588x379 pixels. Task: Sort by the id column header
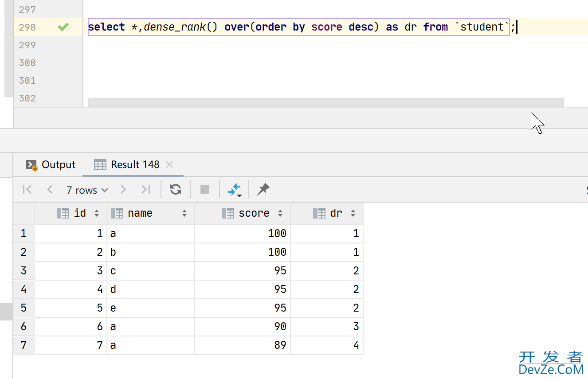click(x=71, y=213)
